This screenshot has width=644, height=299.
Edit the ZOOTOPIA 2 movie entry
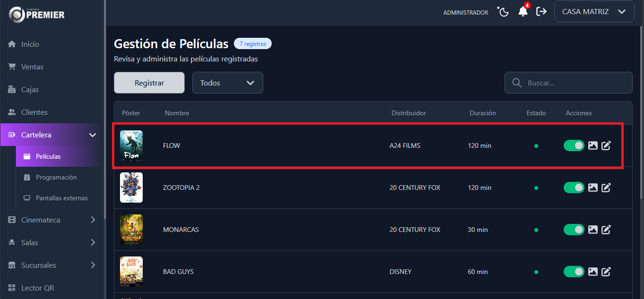point(606,188)
